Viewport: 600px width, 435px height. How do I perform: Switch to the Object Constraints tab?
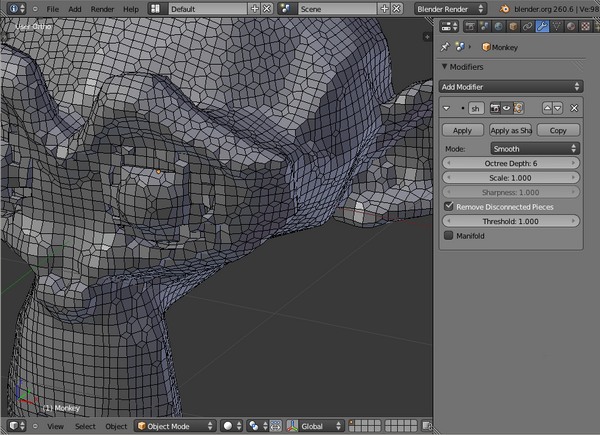pos(527,26)
